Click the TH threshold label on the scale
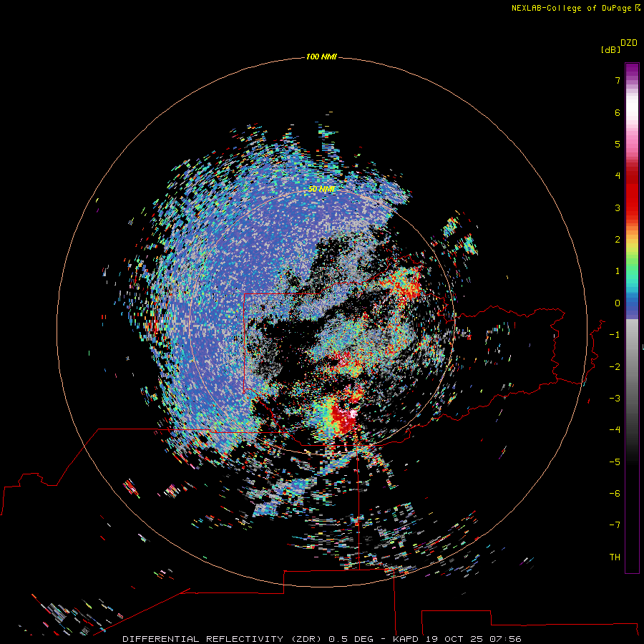 pyautogui.click(x=615, y=557)
